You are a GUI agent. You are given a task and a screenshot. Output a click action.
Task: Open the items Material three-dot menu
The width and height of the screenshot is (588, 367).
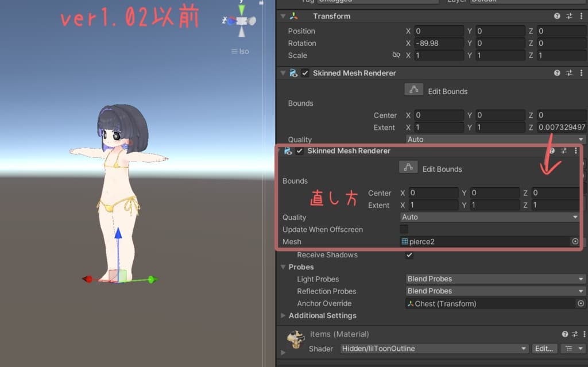[583, 334]
